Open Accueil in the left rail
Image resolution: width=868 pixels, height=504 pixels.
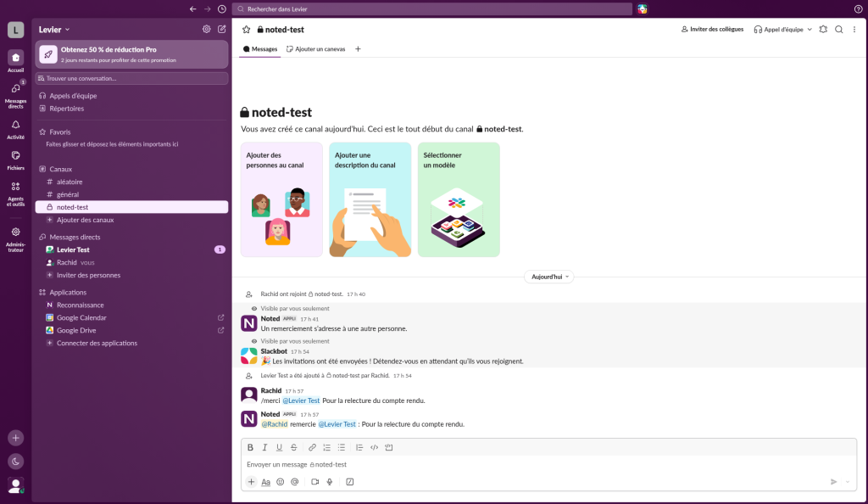(x=15, y=61)
